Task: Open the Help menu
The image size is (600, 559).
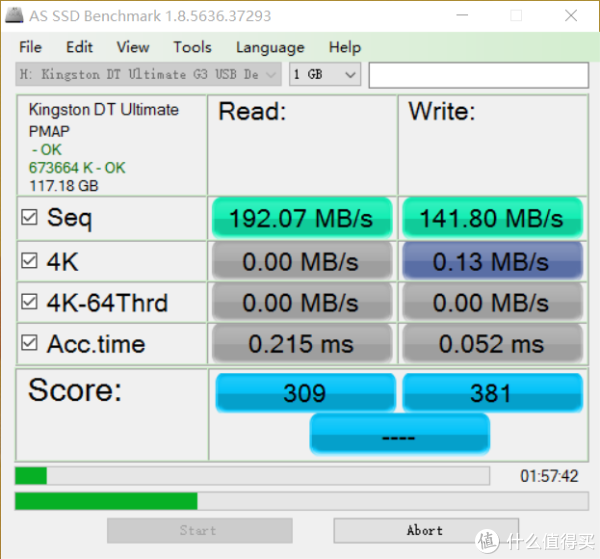Action: (x=345, y=47)
